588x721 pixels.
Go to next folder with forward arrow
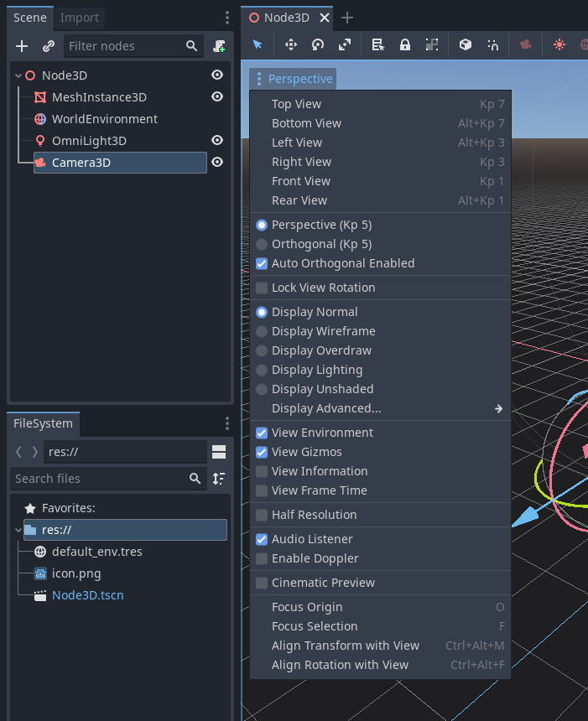35,452
